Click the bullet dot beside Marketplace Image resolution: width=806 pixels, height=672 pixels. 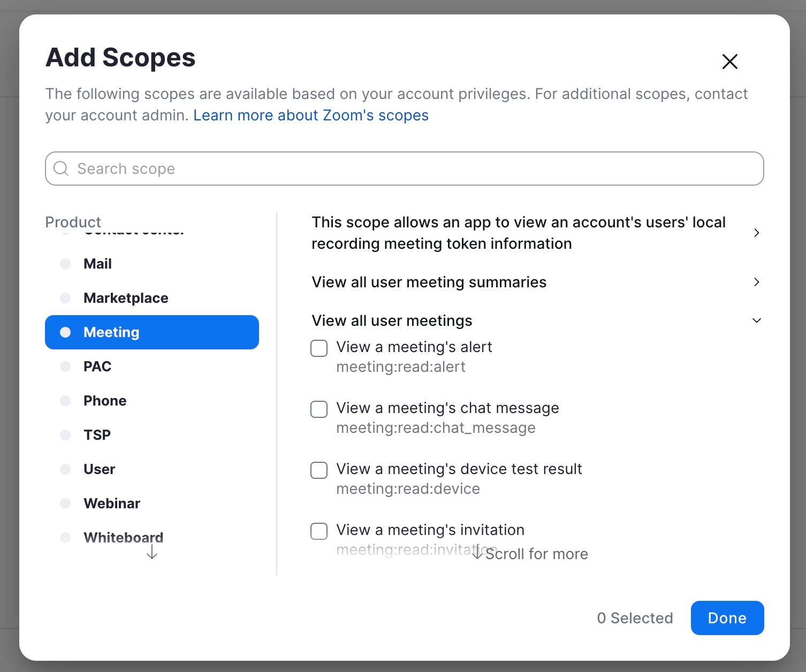pyautogui.click(x=65, y=298)
